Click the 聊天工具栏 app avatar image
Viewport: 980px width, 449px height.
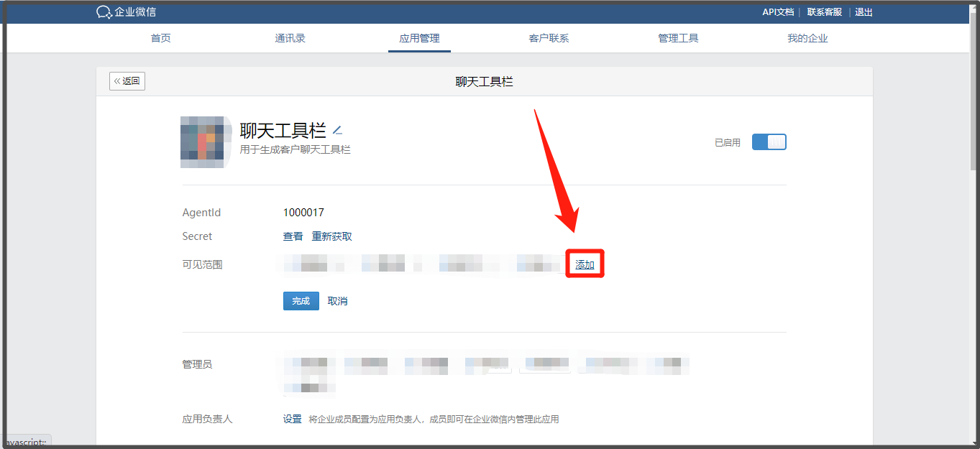pos(206,142)
